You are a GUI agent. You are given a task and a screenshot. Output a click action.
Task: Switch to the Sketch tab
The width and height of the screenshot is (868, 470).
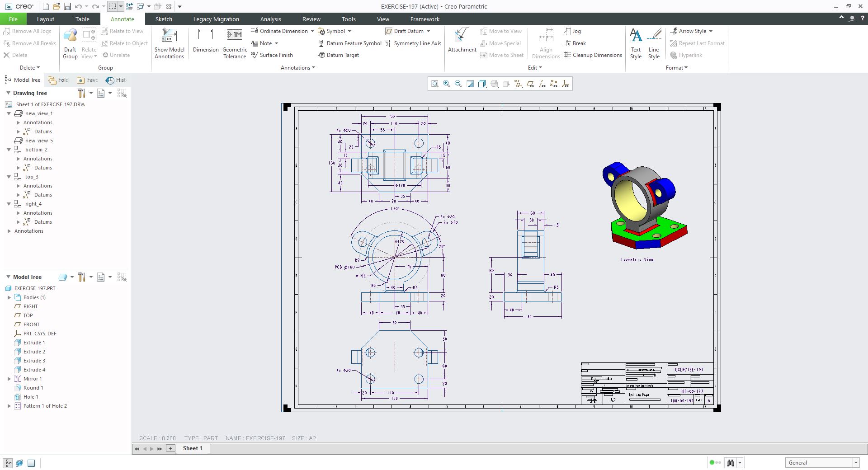(164, 19)
